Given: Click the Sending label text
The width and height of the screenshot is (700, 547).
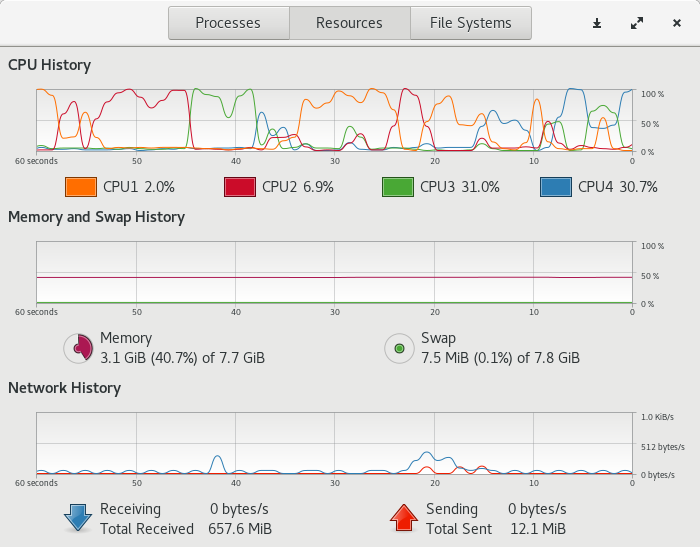Looking at the screenshot, I should pyautogui.click(x=452, y=509).
